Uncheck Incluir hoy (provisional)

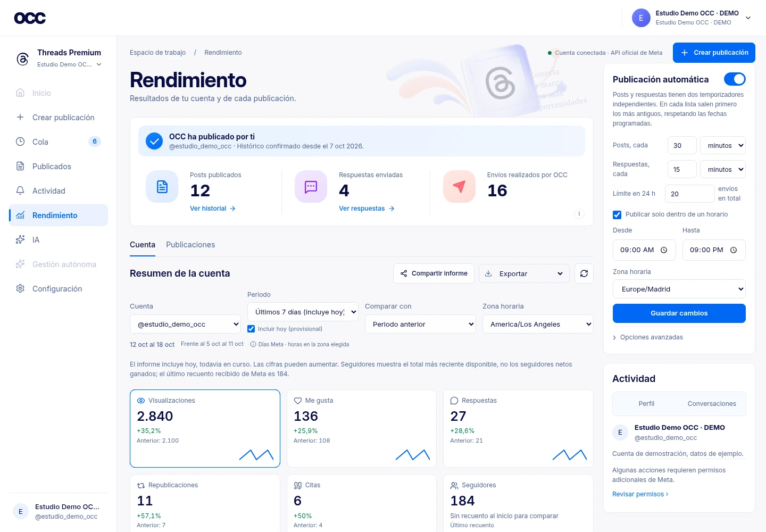pyautogui.click(x=251, y=329)
